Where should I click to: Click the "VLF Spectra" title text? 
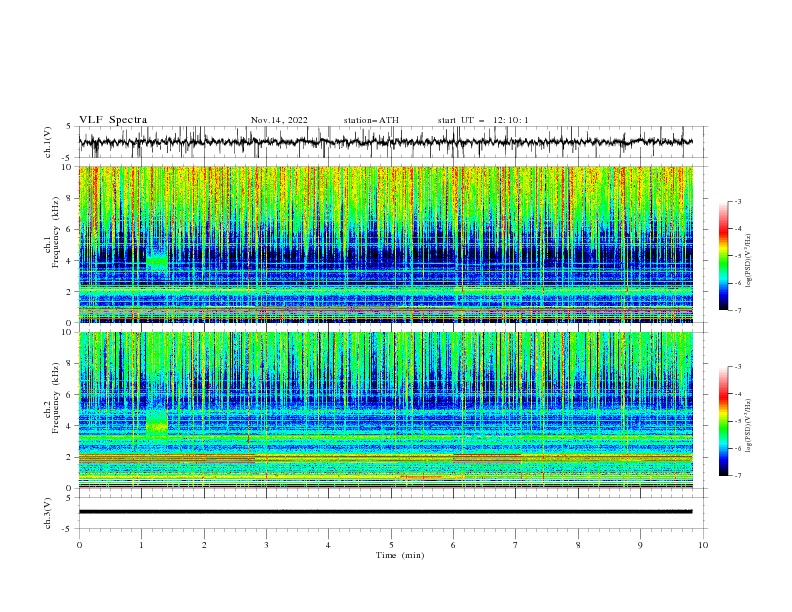(x=113, y=120)
